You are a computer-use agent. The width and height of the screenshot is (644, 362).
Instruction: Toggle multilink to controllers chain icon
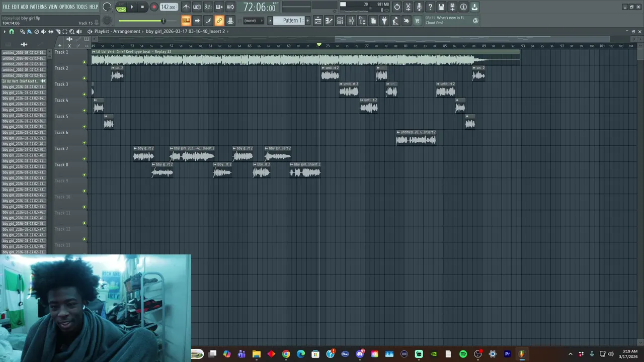coord(219,21)
